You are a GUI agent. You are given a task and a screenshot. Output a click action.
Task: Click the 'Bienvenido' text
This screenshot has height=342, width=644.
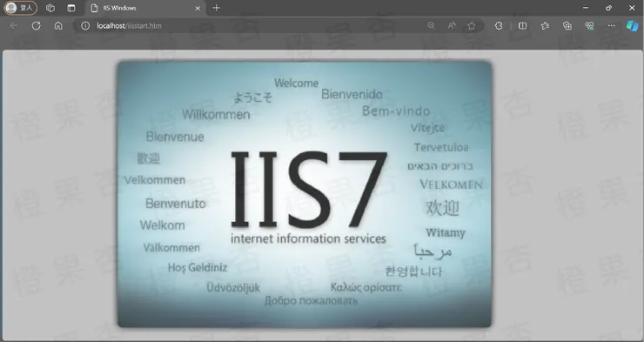point(352,95)
